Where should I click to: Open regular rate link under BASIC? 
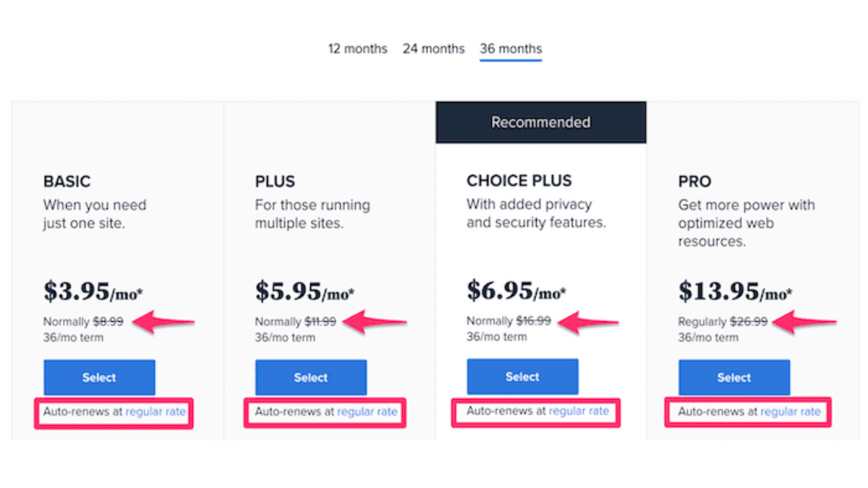coord(156,412)
